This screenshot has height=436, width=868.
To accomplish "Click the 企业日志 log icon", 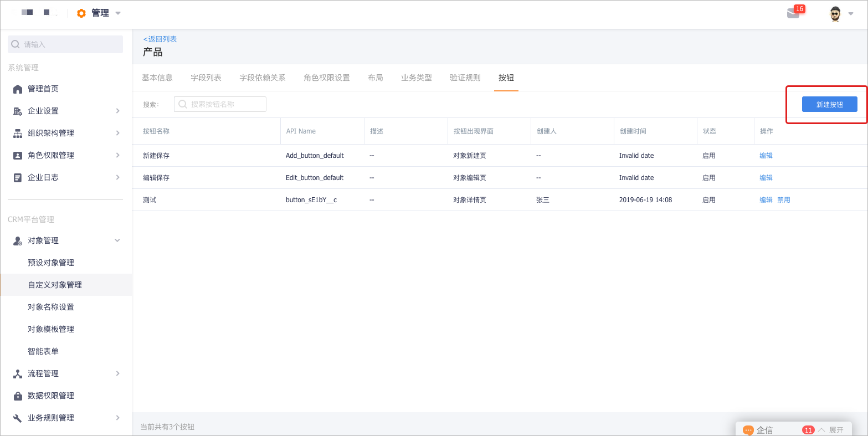I will 18,178.
